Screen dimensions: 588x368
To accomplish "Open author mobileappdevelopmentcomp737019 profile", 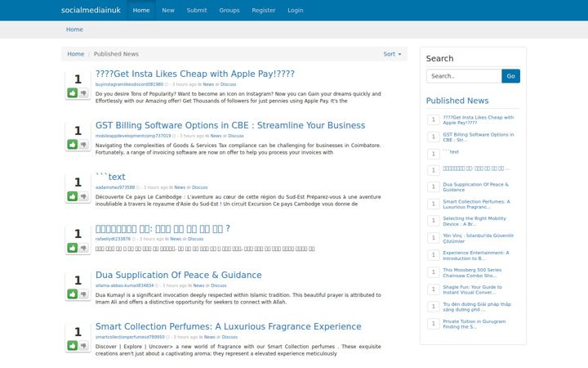I will coord(133,136).
